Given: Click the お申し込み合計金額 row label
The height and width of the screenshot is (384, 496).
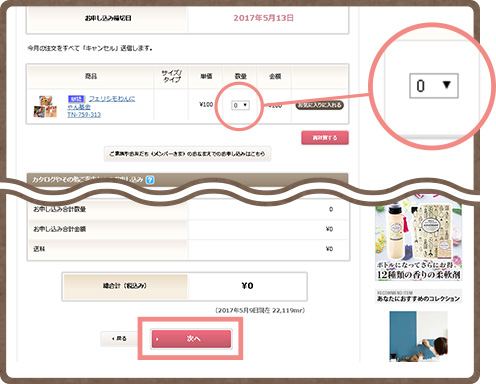Looking at the screenshot, I should [x=60, y=229].
